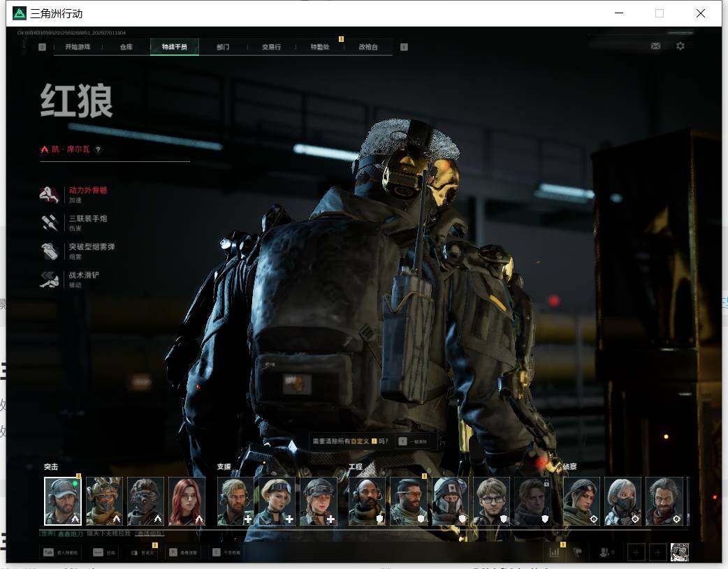Click the previous-tab key icon left of 开始游戏

point(42,47)
